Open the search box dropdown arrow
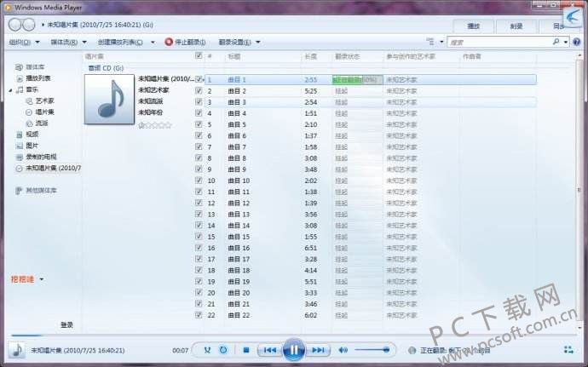 566,42
